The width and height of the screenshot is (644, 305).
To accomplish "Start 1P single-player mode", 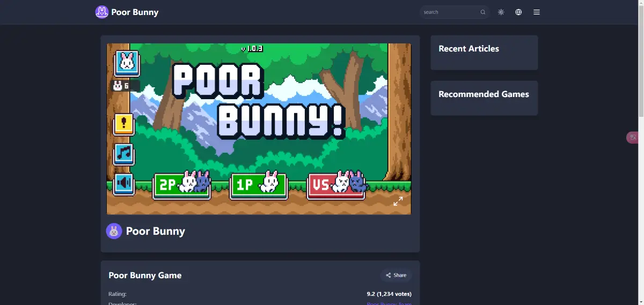I will [x=259, y=185].
